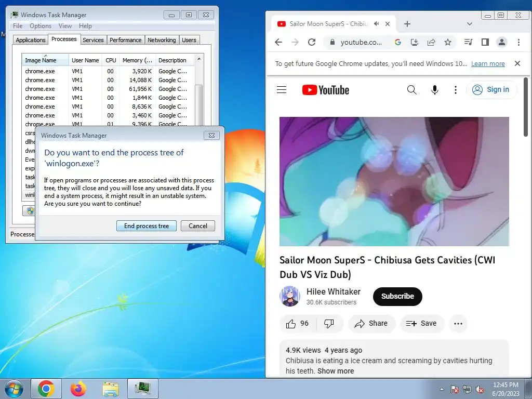The image size is (532, 399).
Task: Switch to the Performance tab
Action: coord(126,39)
